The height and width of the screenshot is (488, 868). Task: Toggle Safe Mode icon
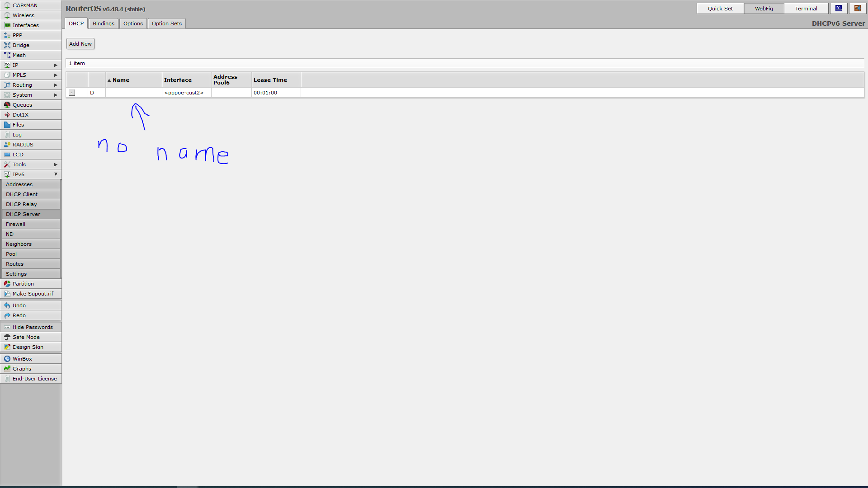click(7, 337)
